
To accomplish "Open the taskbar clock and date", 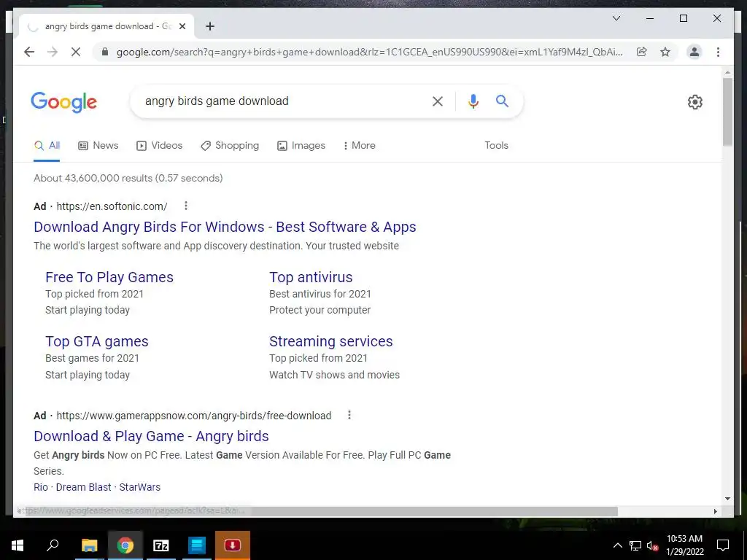I will [x=684, y=545].
